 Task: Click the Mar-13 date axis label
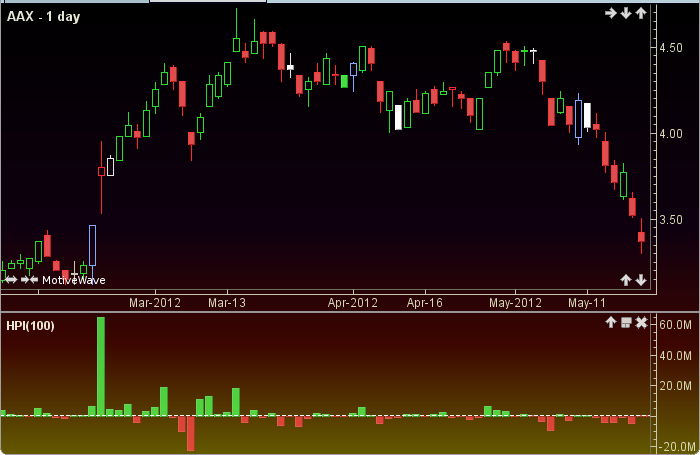tap(227, 303)
